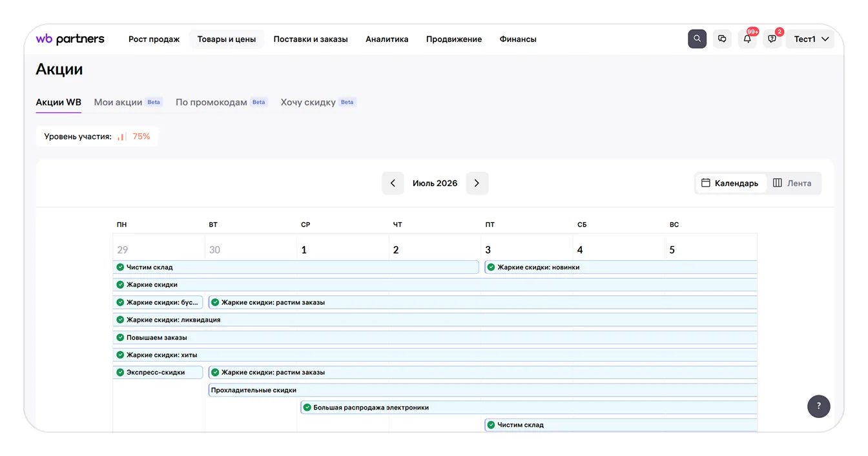Click the participation level bars icon
Screen dimensions: 868x456
click(121, 137)
